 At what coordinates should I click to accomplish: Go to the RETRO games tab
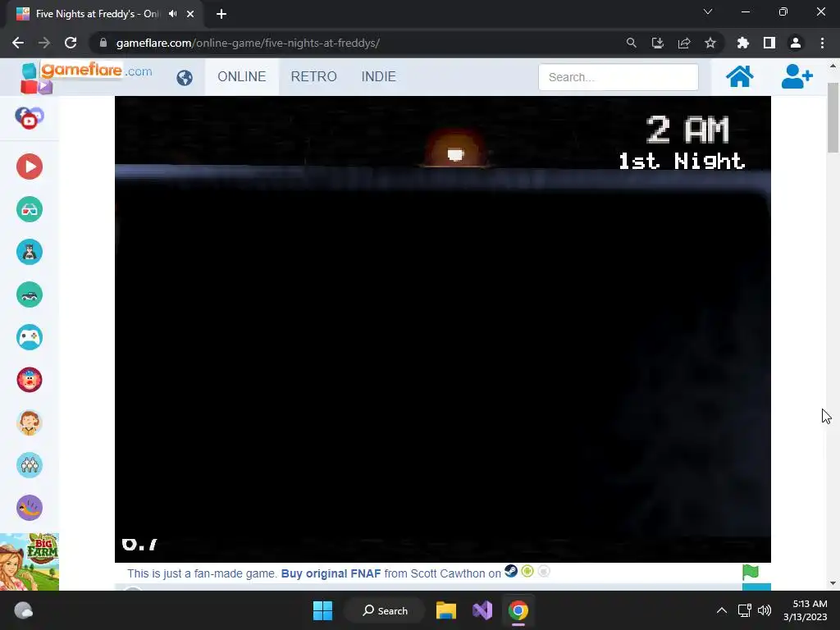pos(314,76)
